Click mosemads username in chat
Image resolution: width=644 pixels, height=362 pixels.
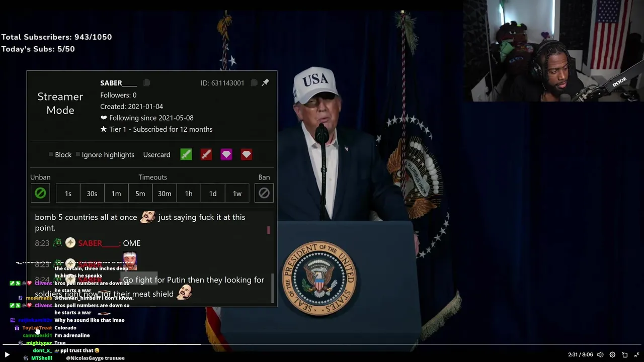(x=39, y=298)
